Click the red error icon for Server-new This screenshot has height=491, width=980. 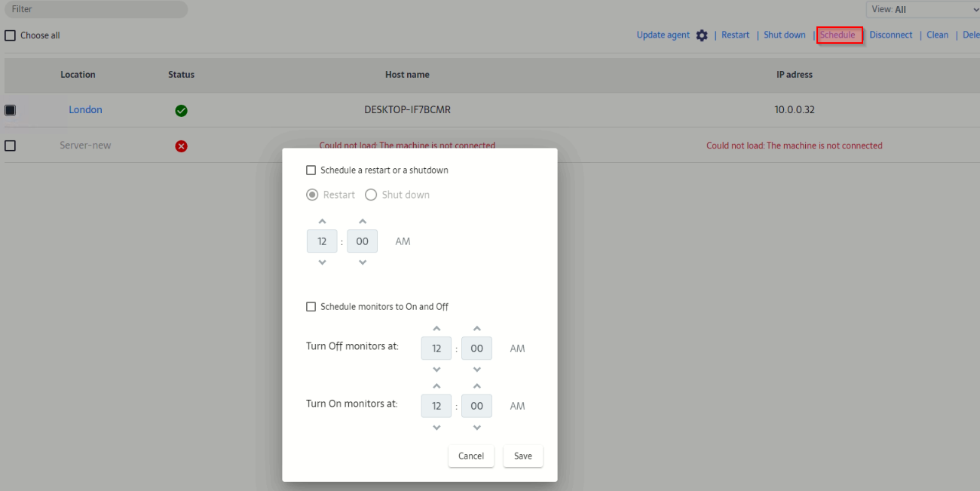click(x=181, y=146)
